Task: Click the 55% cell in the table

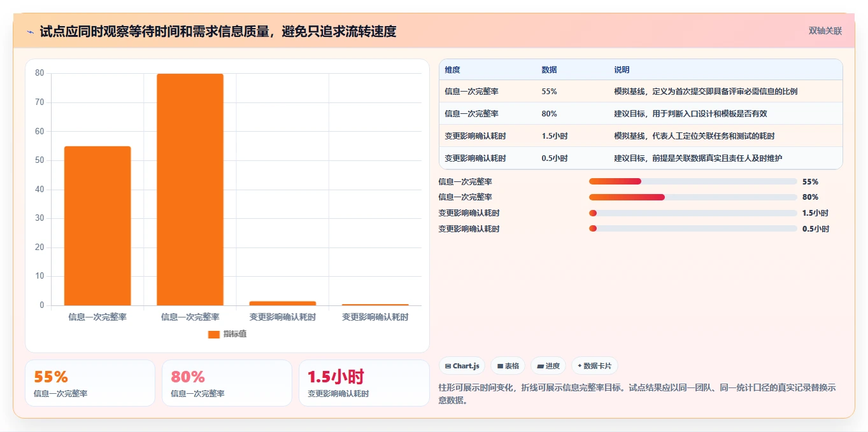Action: [549, 92]
